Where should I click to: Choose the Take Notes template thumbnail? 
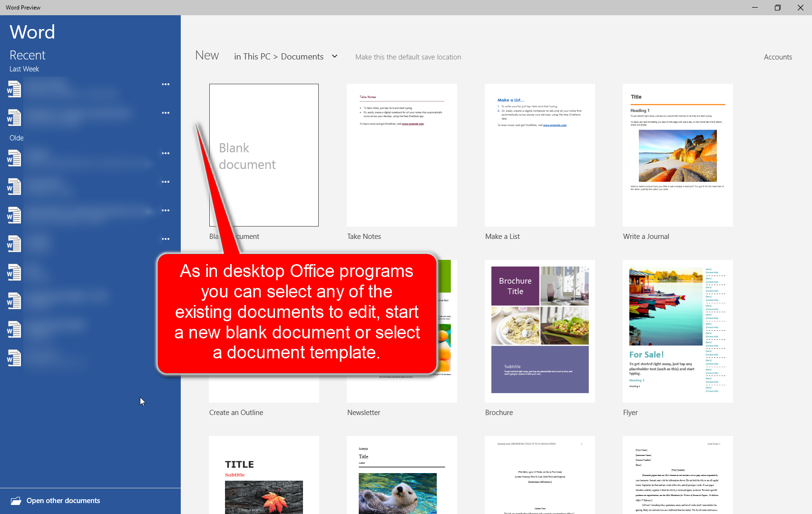tap(402, 155)
